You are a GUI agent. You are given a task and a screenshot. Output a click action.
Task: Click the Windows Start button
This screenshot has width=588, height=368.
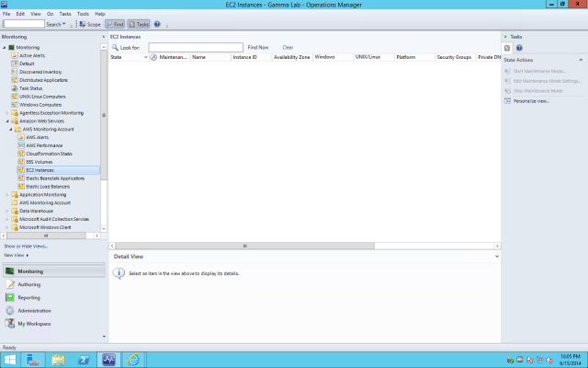[10, 360]
